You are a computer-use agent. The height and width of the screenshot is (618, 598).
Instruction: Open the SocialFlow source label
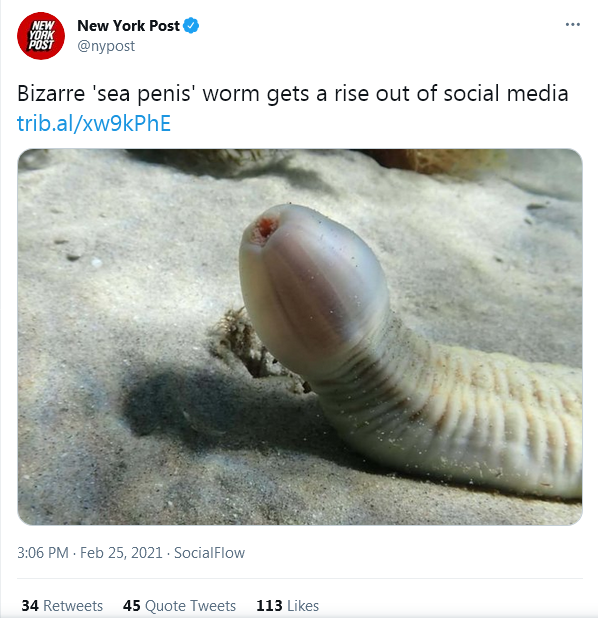click(209, 553)
